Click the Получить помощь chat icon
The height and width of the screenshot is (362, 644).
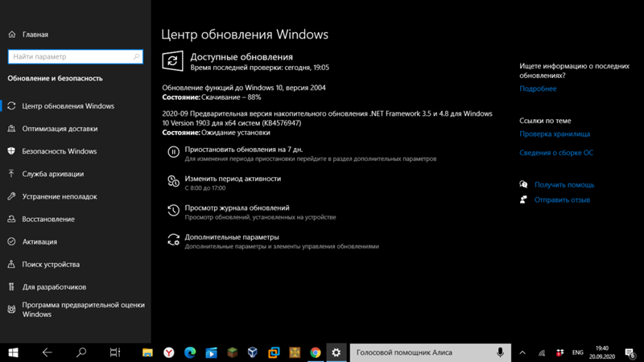point(523,184)
